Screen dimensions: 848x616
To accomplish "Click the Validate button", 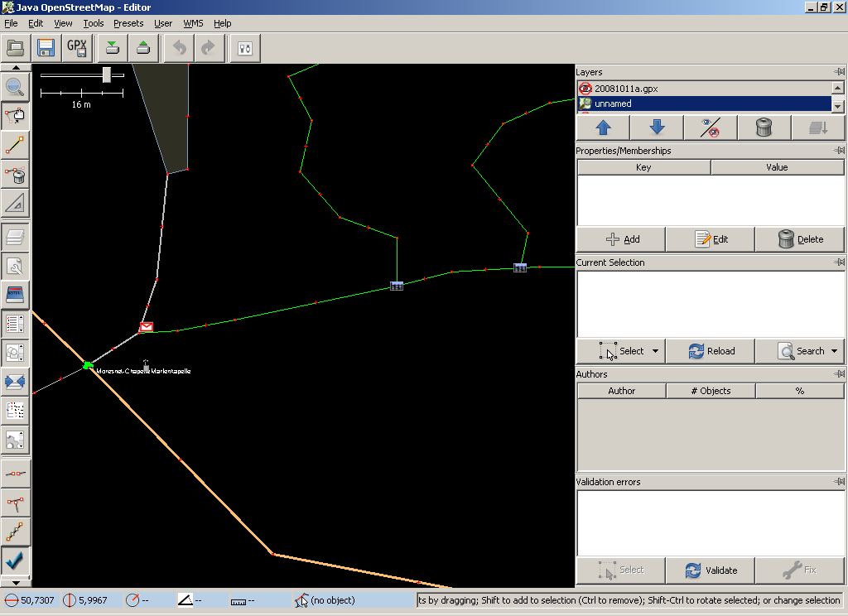I will tap(710, 570).
